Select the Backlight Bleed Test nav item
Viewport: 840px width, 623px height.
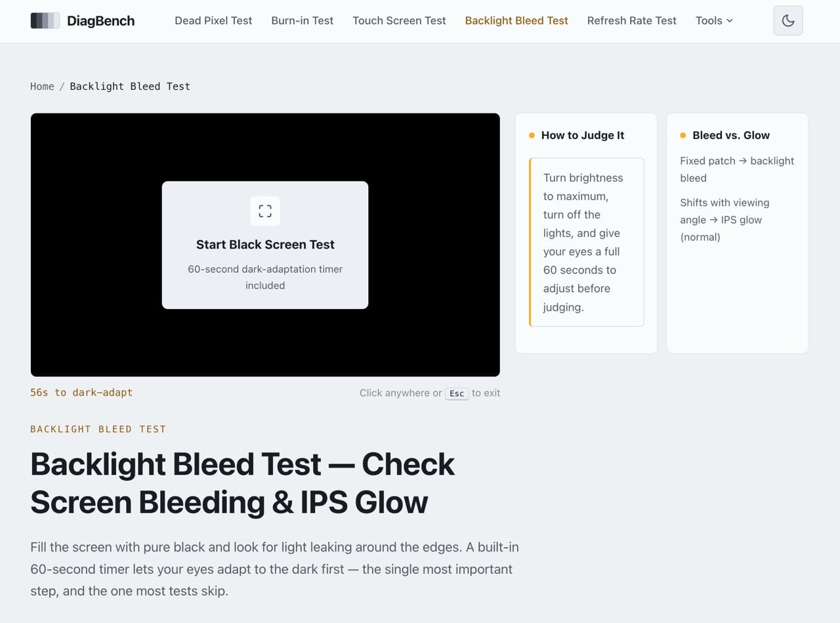(516, 21)
